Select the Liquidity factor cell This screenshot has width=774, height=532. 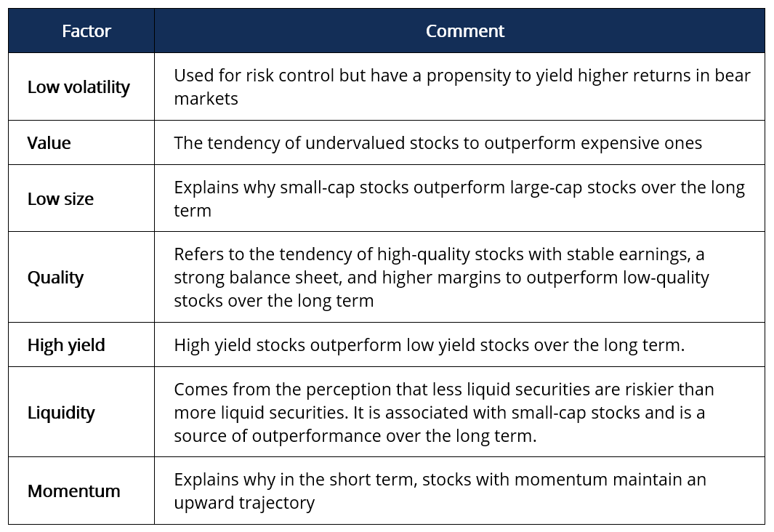(81, 412)
